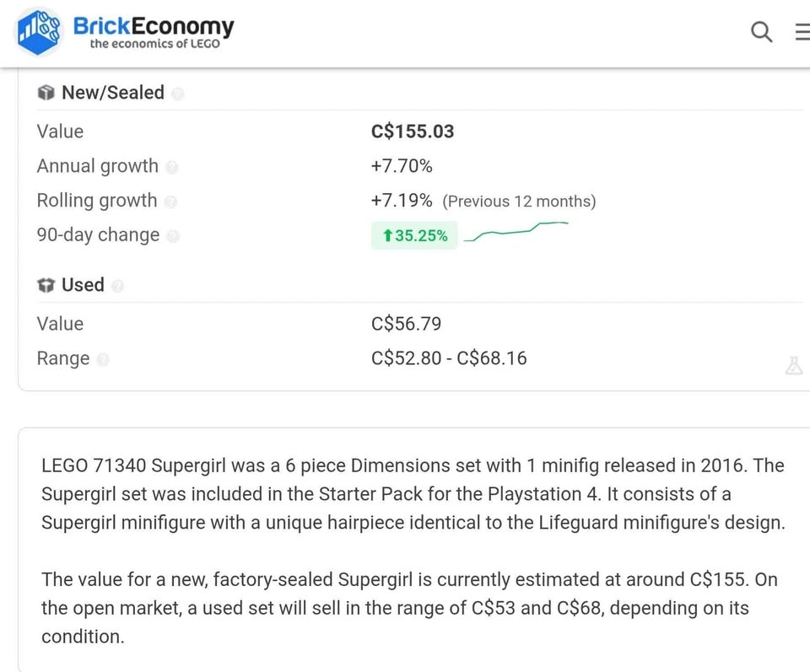This screenshot has width=810, height=672.
Task: Click the Annual growth help icon
Action: 172,167
